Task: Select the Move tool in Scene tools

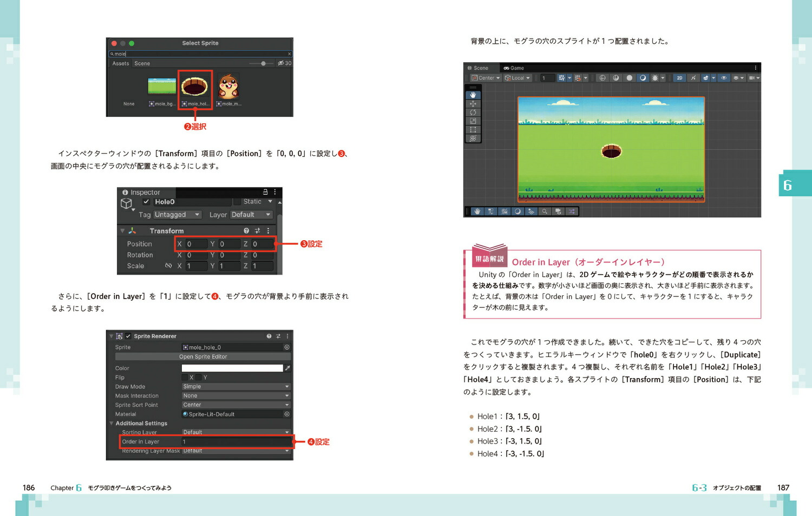Action: (473, 103)
